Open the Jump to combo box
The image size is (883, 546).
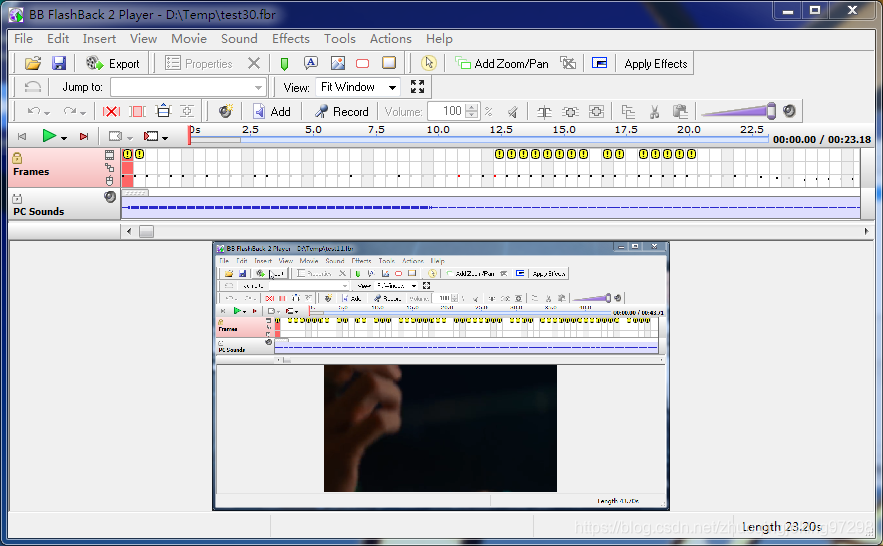pos(188,87)
